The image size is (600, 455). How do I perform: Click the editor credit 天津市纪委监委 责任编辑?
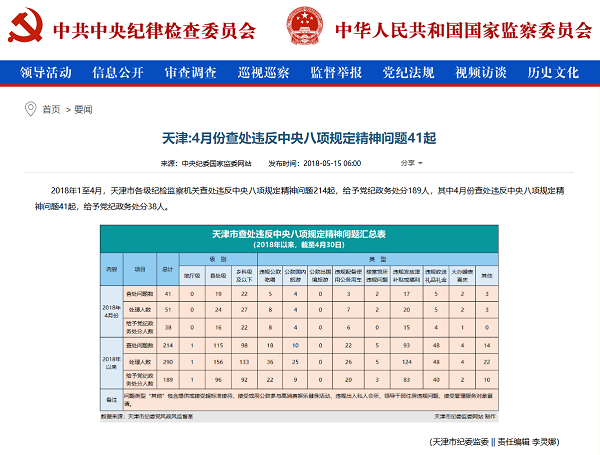494,442
